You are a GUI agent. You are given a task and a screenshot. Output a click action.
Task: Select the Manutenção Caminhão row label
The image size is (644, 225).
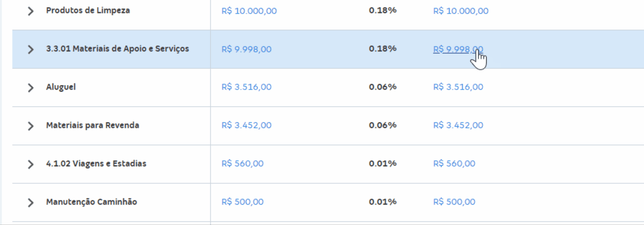(91, 202)
